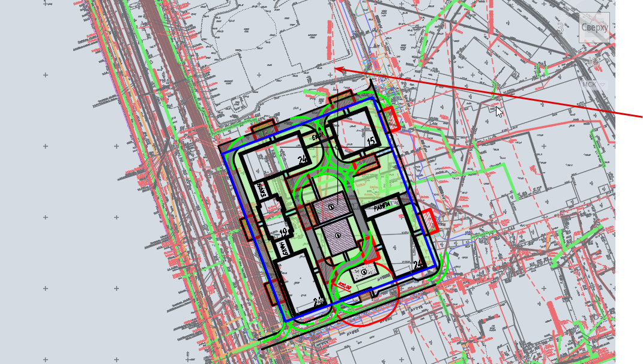Select the building number label 19
643x364 pixels.
coord(283,233)
